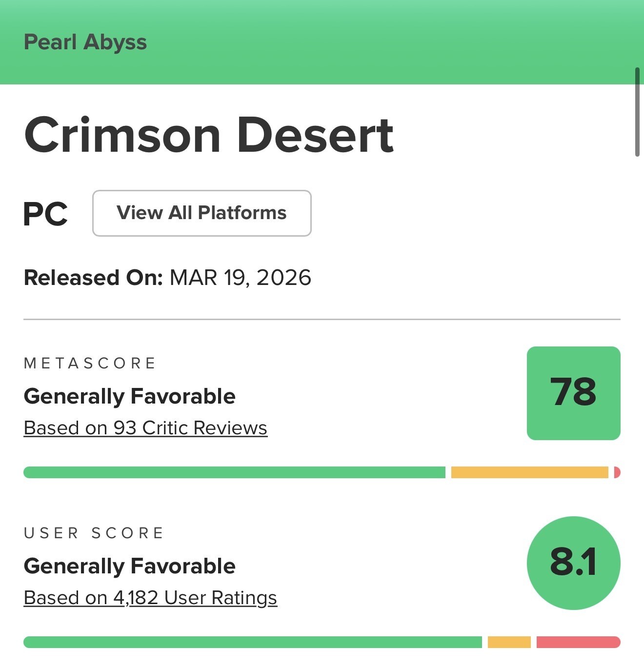Click the METASCORE section label
644x670 pixels.
point(90,363)
